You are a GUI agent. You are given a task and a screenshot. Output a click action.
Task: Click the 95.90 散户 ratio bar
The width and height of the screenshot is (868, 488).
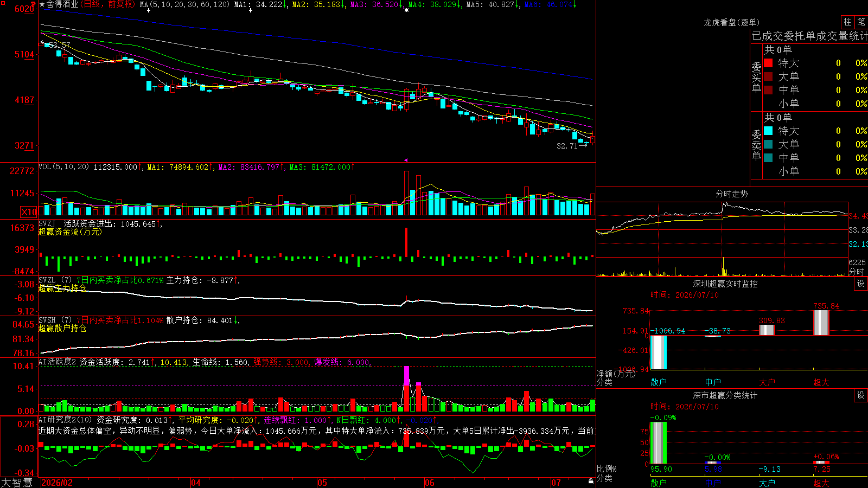pos(659,442)
